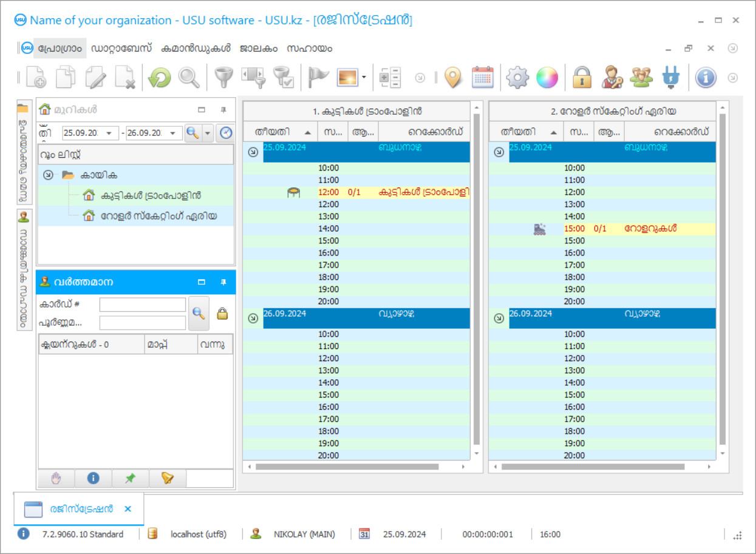Open the map location pin icon
756x554 pixels.
click(x=453, y=78)
